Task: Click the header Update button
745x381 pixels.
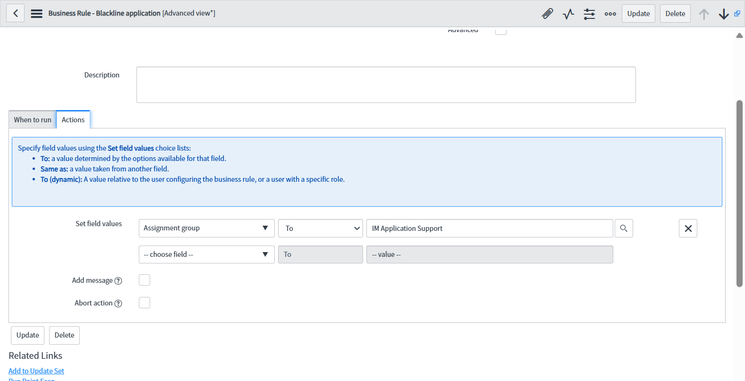Action: pyautogui.click(x=639, y=14)
